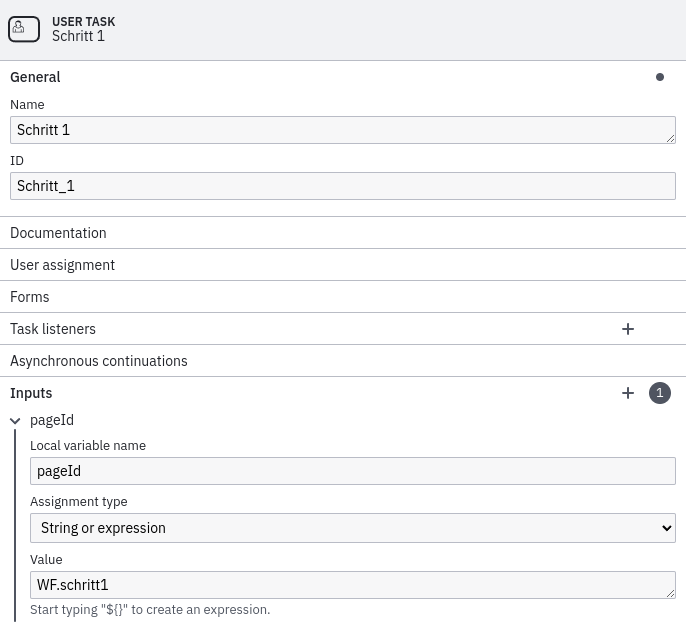Viewport: 686px width, 624px height.
Task: Add a new task listener
Action: pos(628,329)
